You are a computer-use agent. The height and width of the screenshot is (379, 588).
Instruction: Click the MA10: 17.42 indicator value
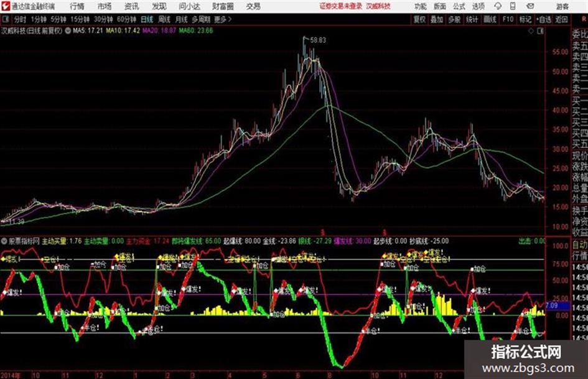(123, 30)
